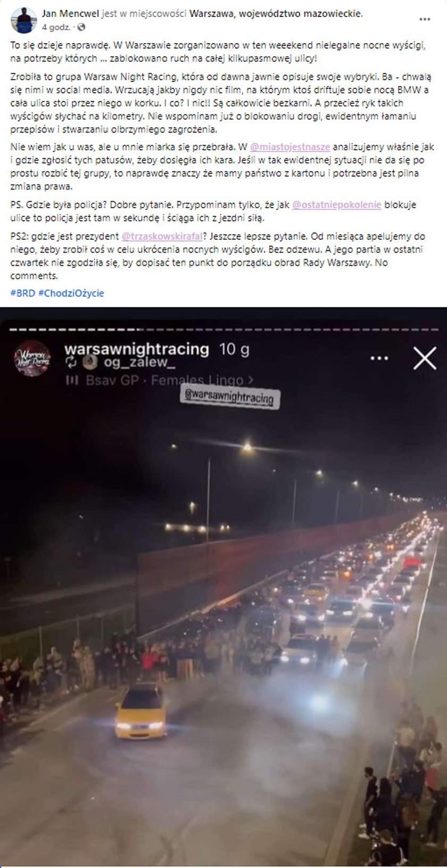Click the #ChodziOżycie hashtag

(x=71, y=293)
